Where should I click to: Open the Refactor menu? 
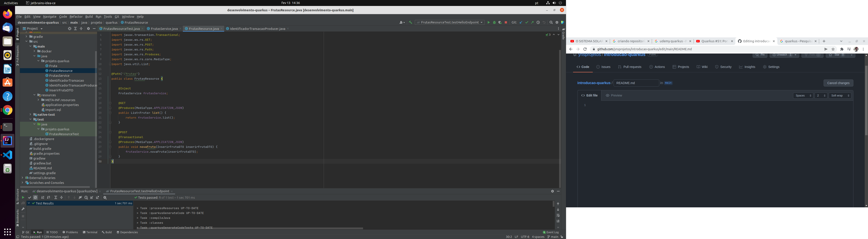point(76,16)
